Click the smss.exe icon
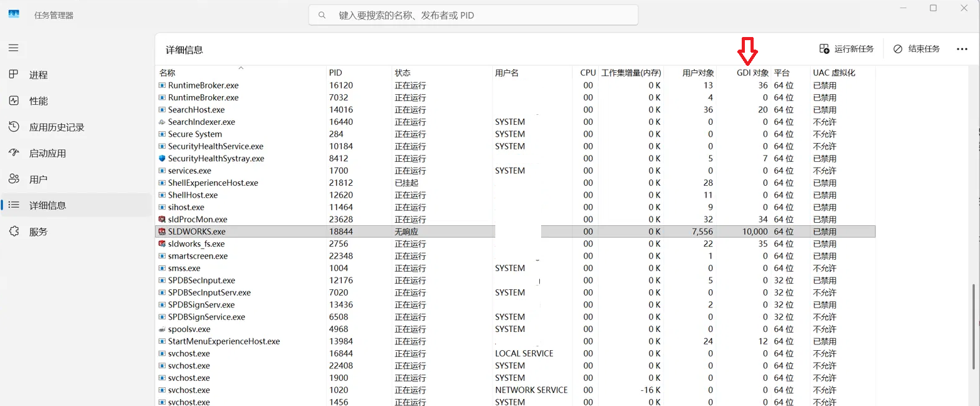Screen dimensions: 980x406 (x=162, y=269)
